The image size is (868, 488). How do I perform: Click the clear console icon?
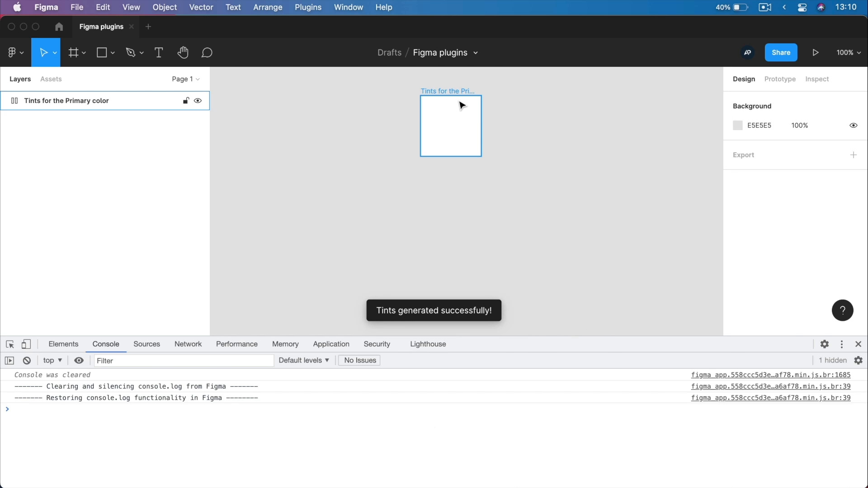27,361
